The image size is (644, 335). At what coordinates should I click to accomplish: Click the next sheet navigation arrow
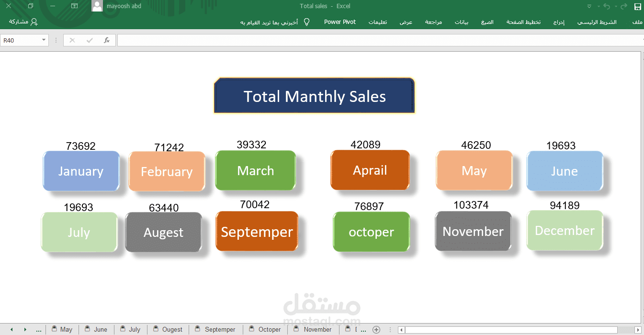[25, 330]
